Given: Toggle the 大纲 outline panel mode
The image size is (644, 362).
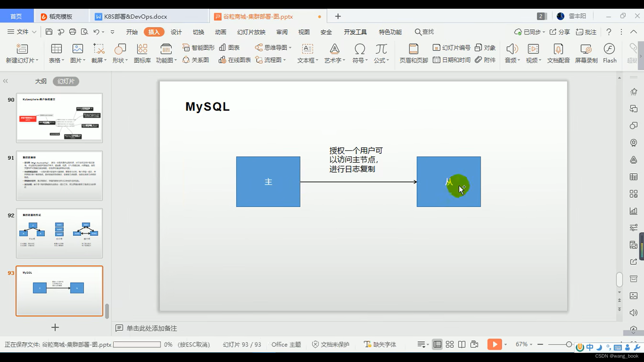Looking at the screenshot, I should (41, 81).
